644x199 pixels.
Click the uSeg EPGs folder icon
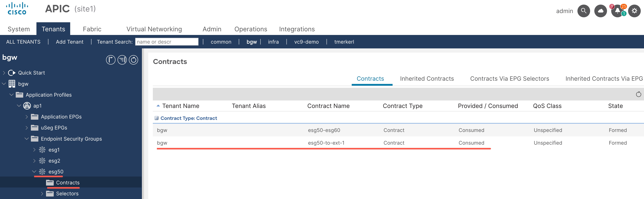(x=35, y=128)
